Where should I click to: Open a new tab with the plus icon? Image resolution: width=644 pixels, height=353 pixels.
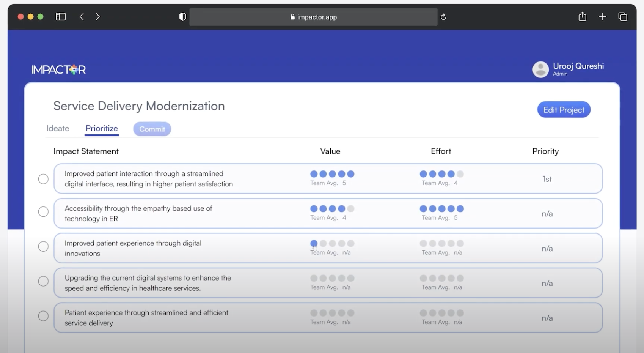point(602,17)
